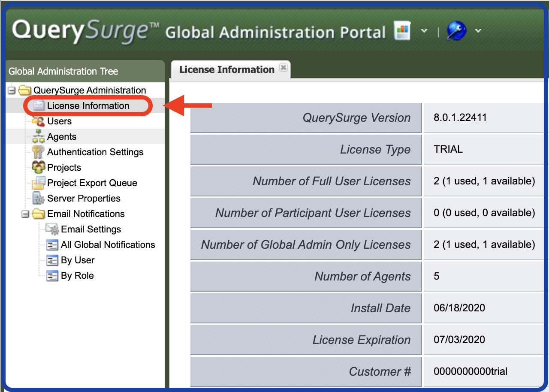Click the Global Administration Tree panel header

click(x=85, y=71)
